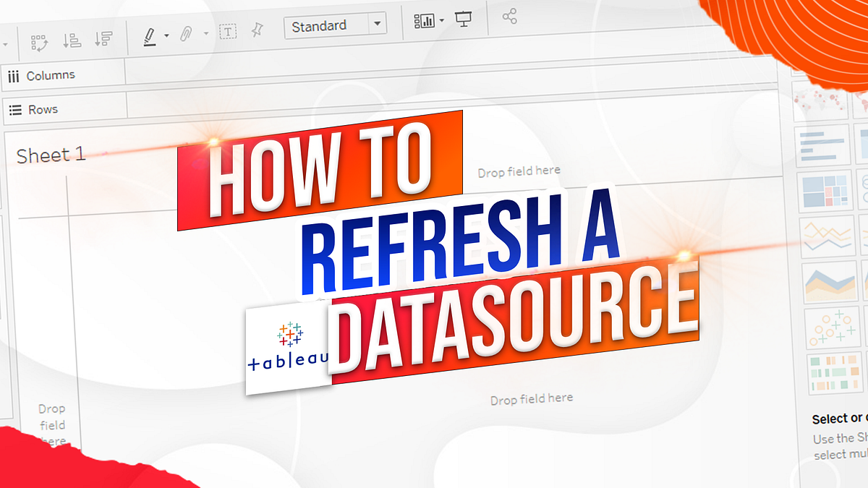The height and width of the screenshot is (488, 868).
Task: Open the mark labels dropdown arrow
Action: point(443,20)
